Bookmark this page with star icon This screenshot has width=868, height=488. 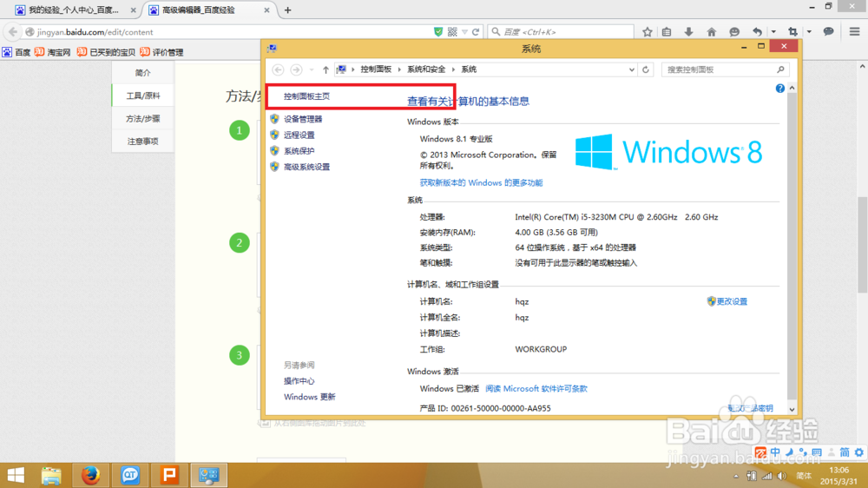pyautogui.click(x=648, y=32)
